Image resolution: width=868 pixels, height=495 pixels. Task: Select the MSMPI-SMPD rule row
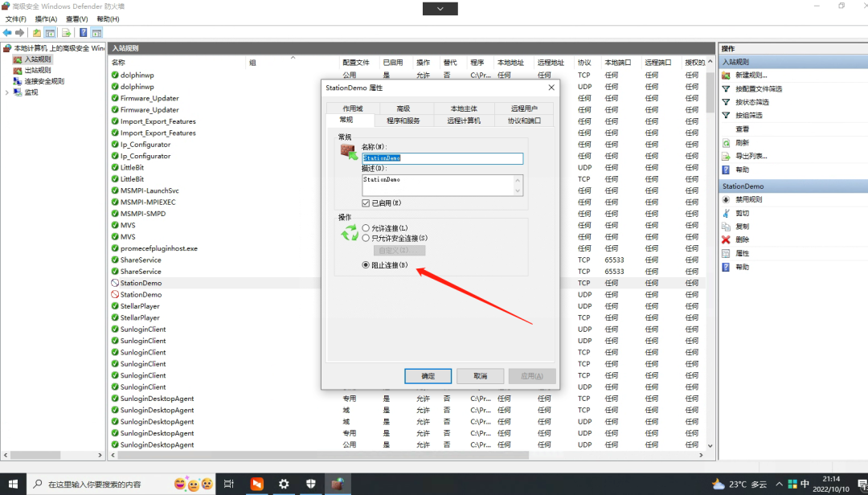coord(143,214)
